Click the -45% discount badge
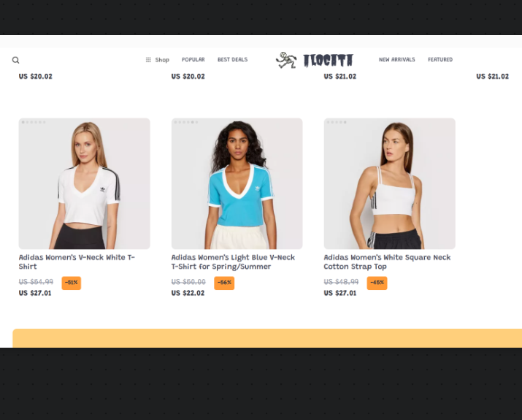 [377, 283]
